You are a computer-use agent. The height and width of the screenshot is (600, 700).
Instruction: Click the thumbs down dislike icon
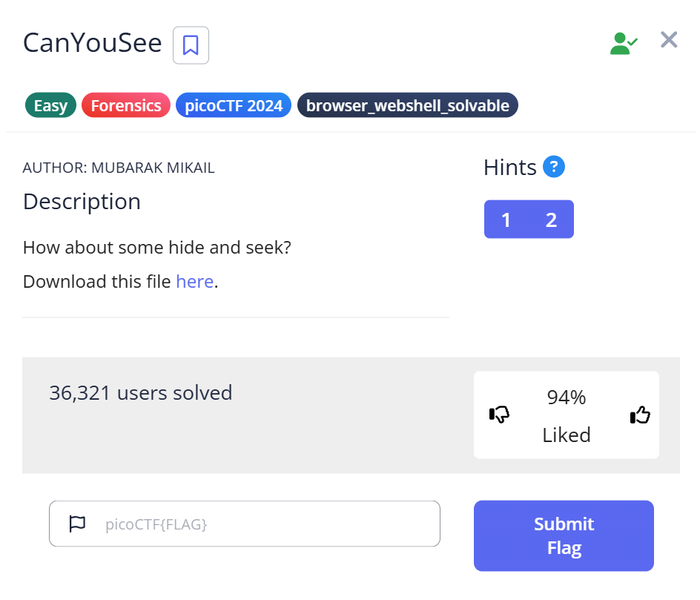pos(500,415)
